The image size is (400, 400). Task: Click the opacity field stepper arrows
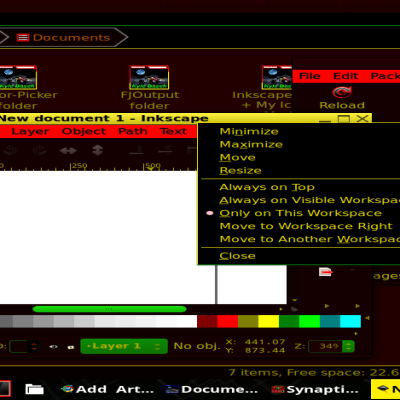(34, 346)
